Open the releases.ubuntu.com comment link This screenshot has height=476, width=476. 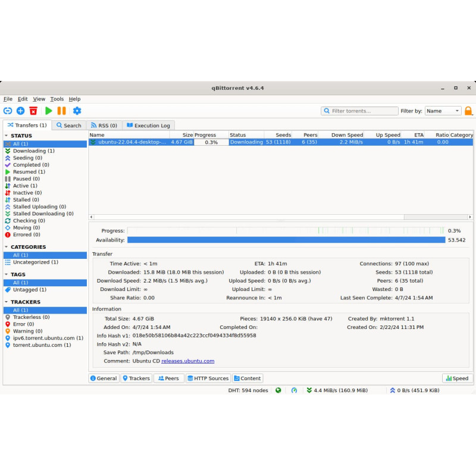tap(187, 361)
